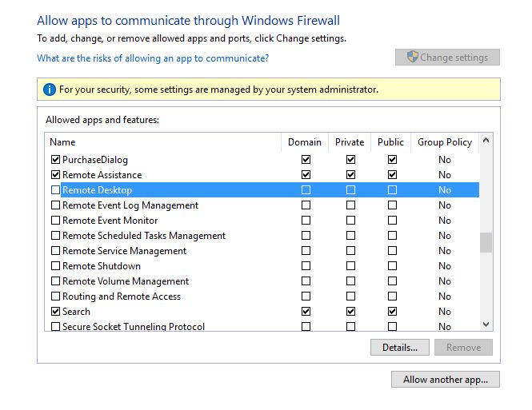Click the list scrollbar thumb
The height and width of the screenshot is (410, 532).
tap(486, 242)
